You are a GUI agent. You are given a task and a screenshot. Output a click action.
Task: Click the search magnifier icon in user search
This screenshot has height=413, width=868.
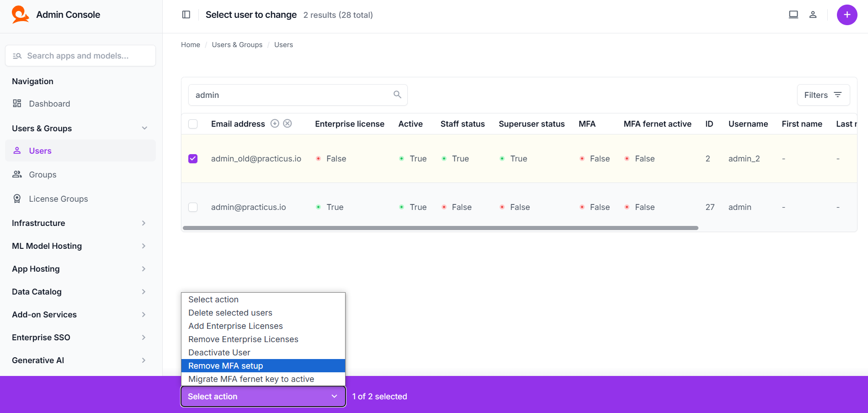(397, 95)
